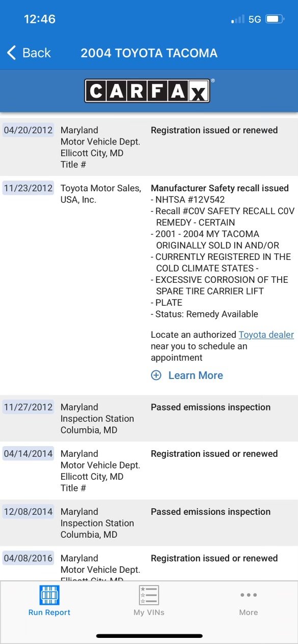The image size is (298, 644).
Task: Tap Manufacturer Safety recall issued heading
Action: [220, 188]
